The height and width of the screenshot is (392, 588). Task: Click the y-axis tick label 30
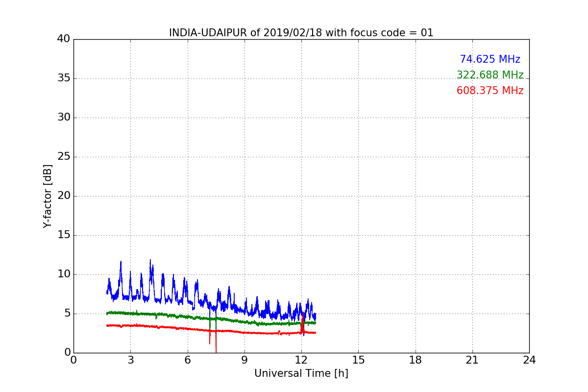64,118
